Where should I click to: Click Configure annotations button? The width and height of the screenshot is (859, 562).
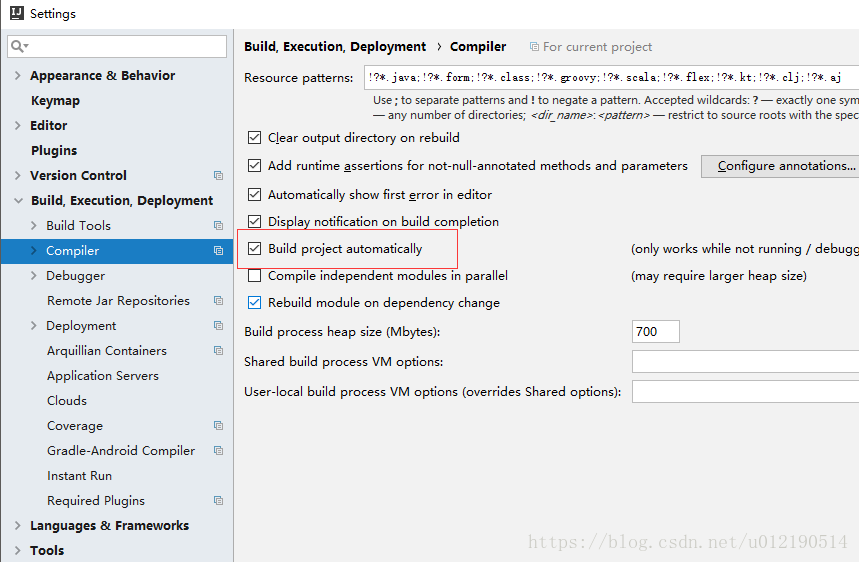(x=780, y=166)
